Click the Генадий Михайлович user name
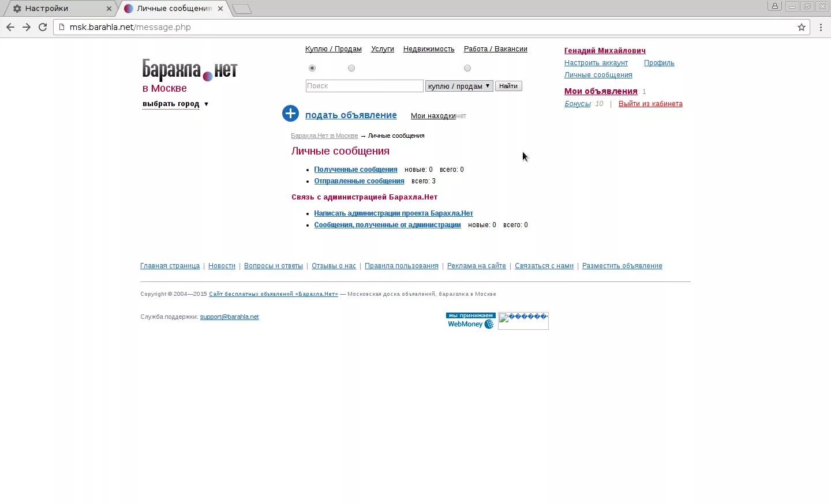The height and width of the screenshot is (504, 831). point(605,51)
